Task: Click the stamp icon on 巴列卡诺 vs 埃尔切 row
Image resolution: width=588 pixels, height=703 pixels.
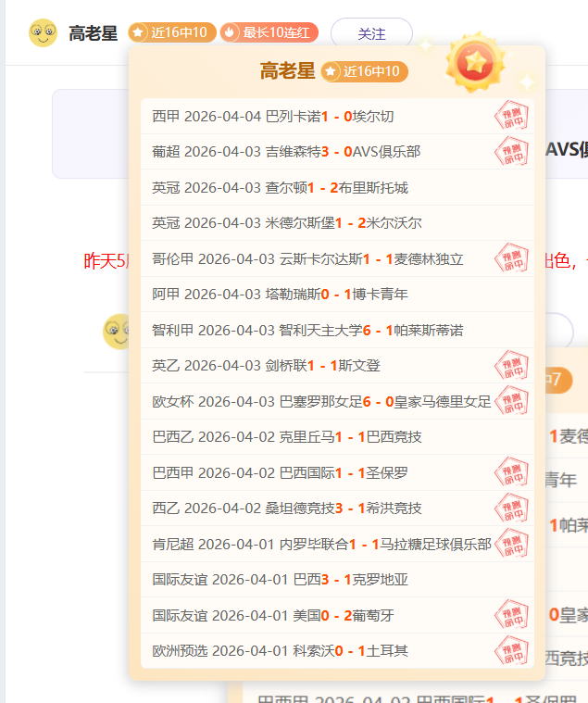Action: [x=511, y=117]
